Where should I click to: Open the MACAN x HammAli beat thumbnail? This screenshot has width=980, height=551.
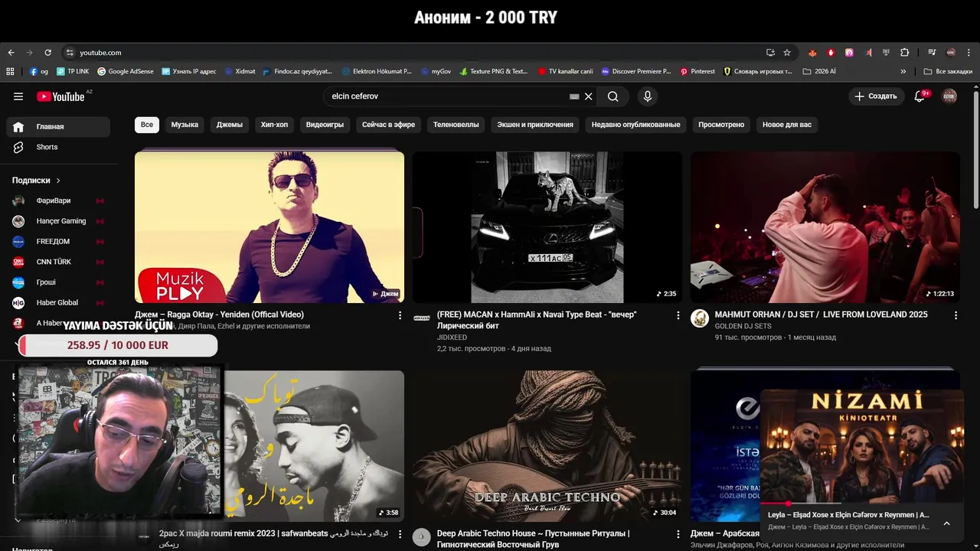coord(547,227)
